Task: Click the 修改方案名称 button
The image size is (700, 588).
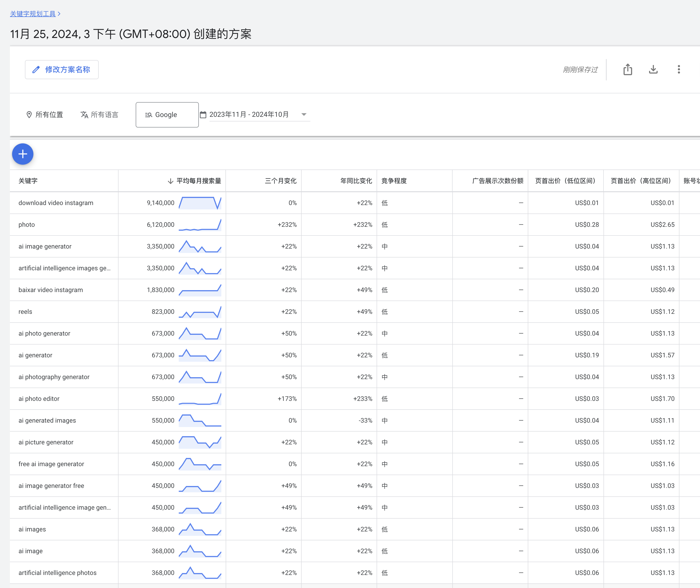Action: pyautogui.click(x=62, y=70)
